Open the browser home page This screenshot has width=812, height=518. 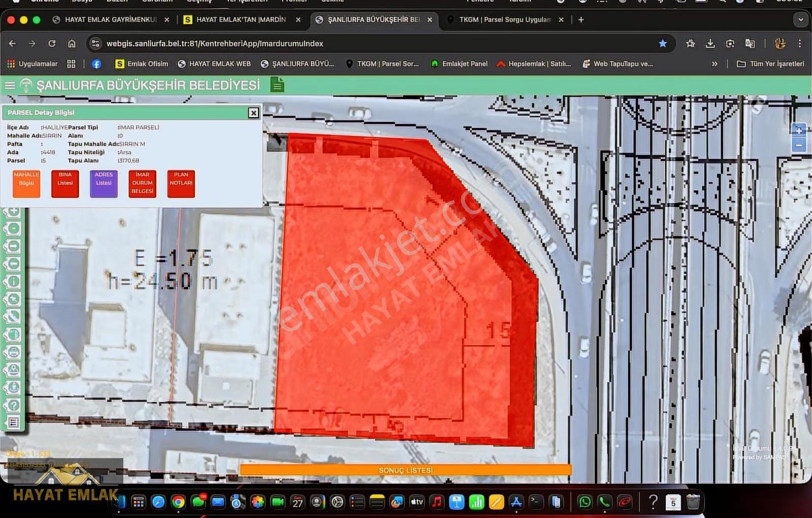coord(72,44)
